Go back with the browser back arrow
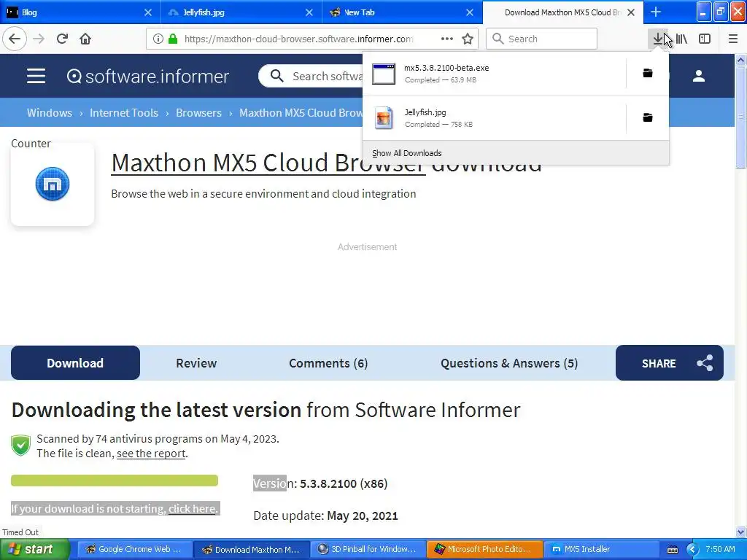This screenshot has height=560, width=747. pos(15,39)
